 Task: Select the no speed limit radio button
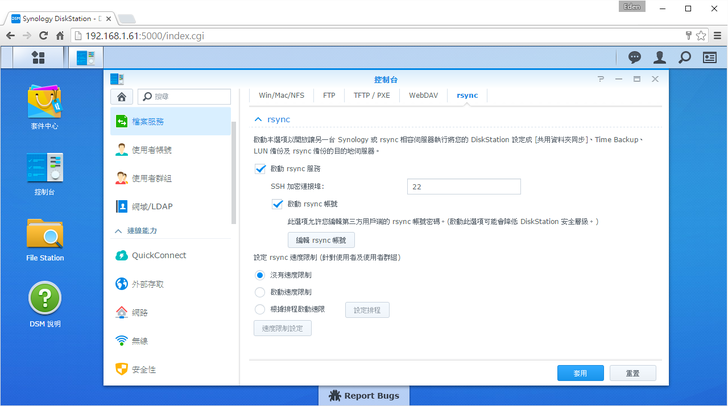point(260,275)
